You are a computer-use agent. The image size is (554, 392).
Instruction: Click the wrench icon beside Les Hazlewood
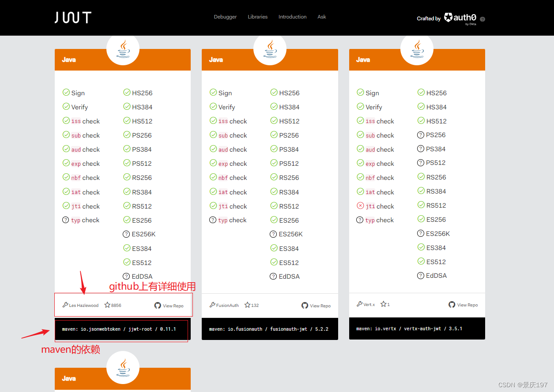(65, 305)
